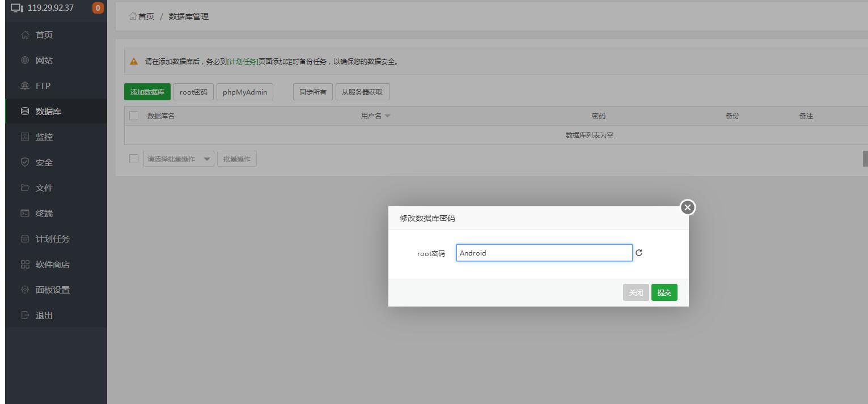868x404 pixels.
Task: Open FTP section via its sidebar icon
Action: tap(25, 86)
